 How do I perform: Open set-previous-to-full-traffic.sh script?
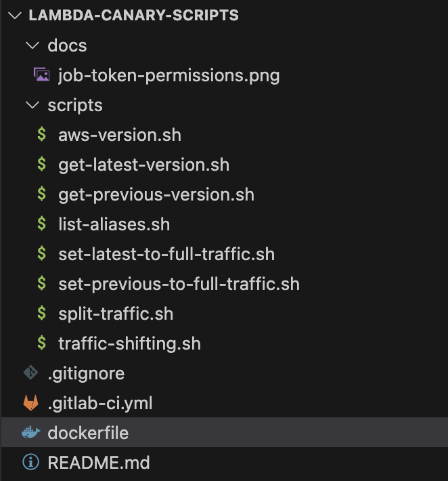[x=179, y=284]
